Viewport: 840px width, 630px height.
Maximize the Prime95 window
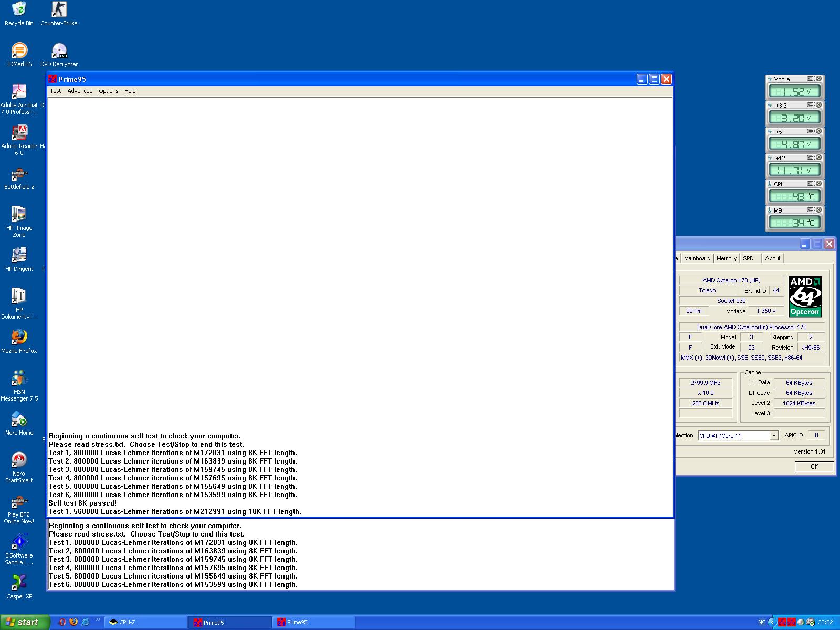click(x=654, y=79)
